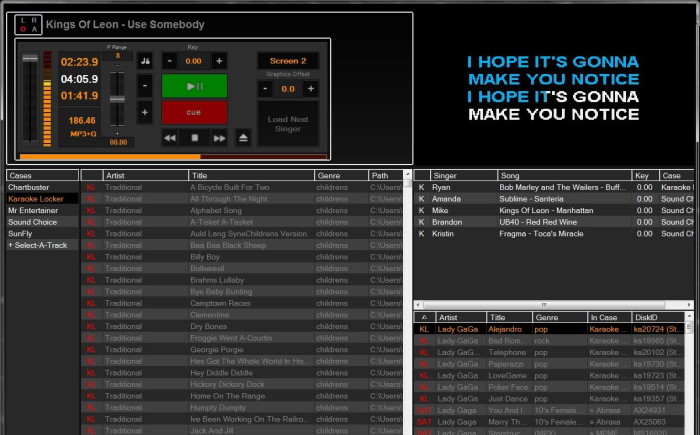700x435 pixels.
Task: Sort search results by In Case header
Action: pos(609,317)
